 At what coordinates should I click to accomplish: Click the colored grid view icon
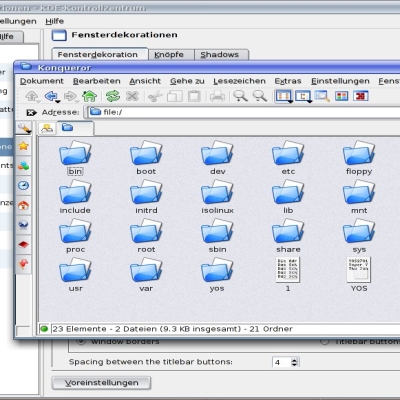[342, 96]
